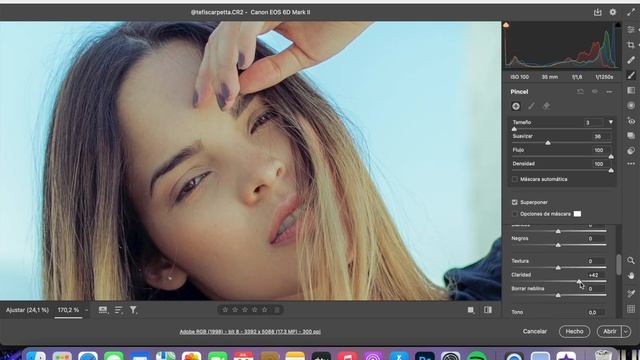
Task: Toggle before/after split view icon
Action: [488, 310]
